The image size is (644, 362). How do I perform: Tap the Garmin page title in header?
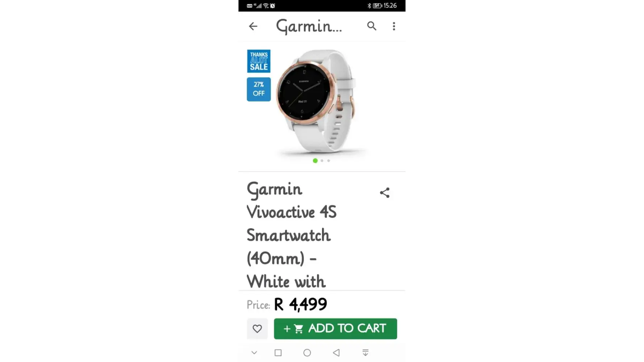(x=309, y=26)
